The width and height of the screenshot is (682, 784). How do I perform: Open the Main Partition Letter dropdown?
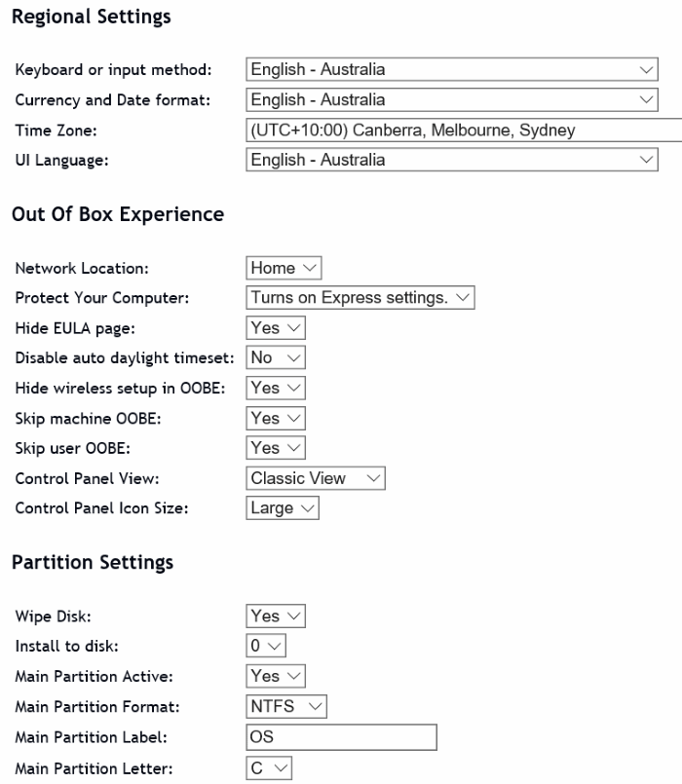coord(269,768)
